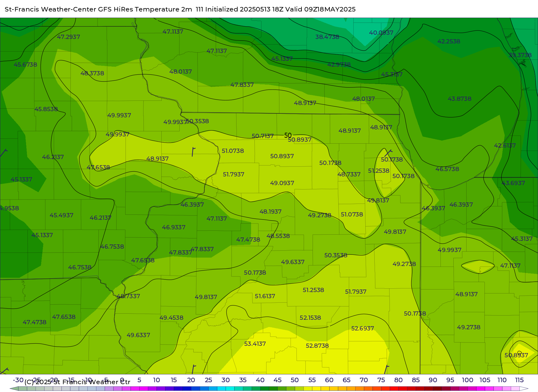
Task: Select the 48.3738 temperature value
Action: coord(92,73)
